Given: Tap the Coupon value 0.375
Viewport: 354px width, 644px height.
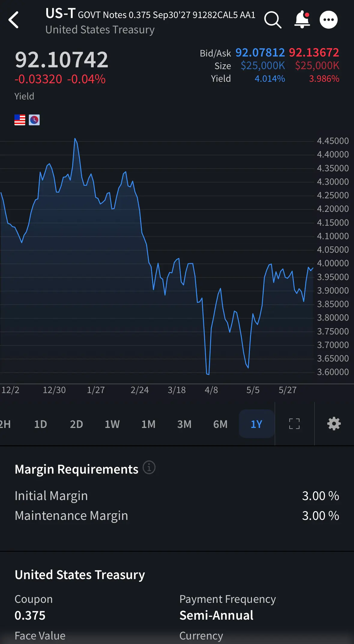Looking at the screenshot, I should coord(30,615).
